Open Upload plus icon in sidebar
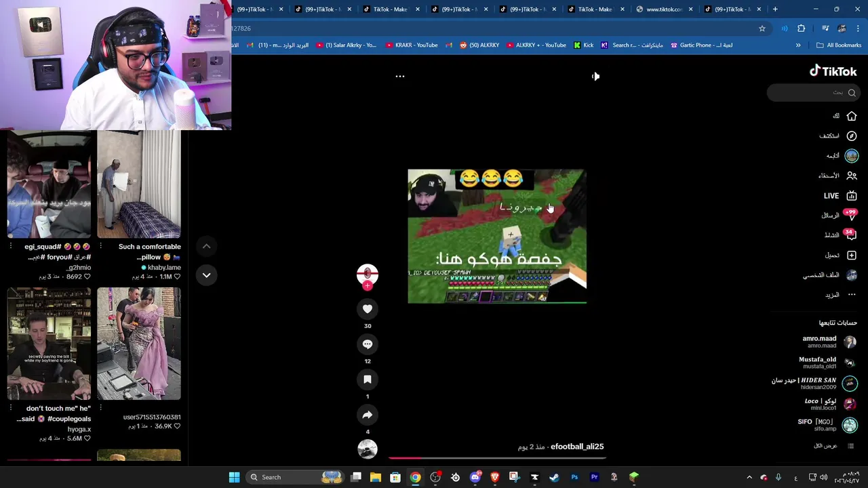868x488 pixels. click(851, 256)
